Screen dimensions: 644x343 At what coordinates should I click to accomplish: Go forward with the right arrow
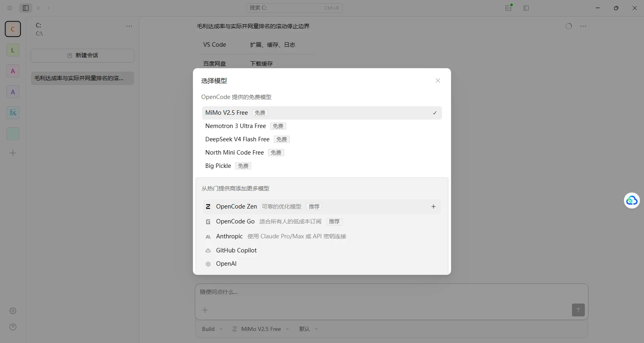coord(49,8)
